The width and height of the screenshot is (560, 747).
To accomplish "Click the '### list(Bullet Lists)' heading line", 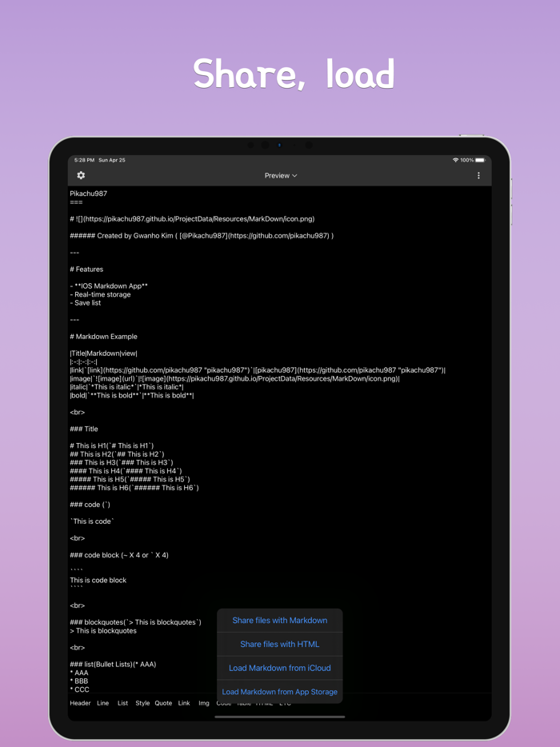I will 113,664.
